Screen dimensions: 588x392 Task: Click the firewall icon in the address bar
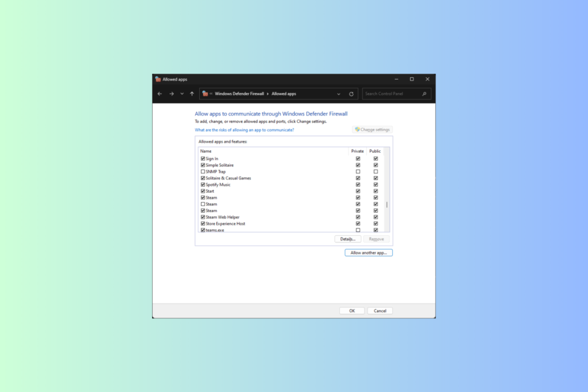(206, 93)
